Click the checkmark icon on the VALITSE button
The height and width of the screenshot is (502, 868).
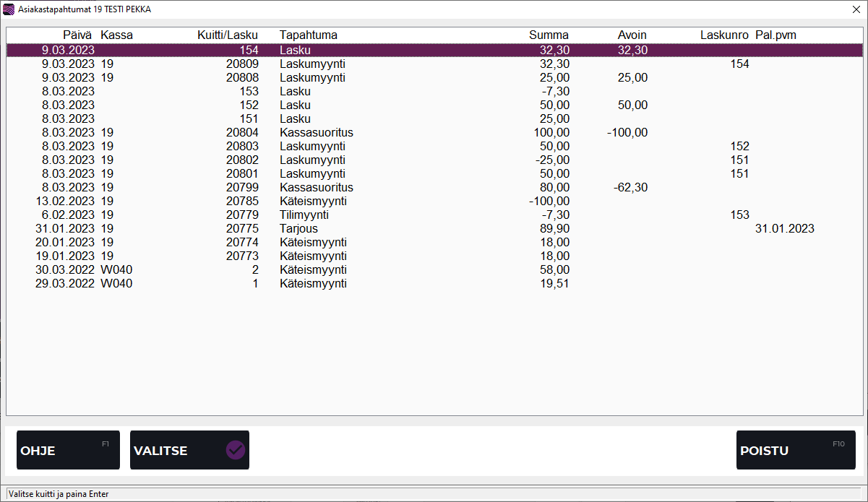click(236, 450)
